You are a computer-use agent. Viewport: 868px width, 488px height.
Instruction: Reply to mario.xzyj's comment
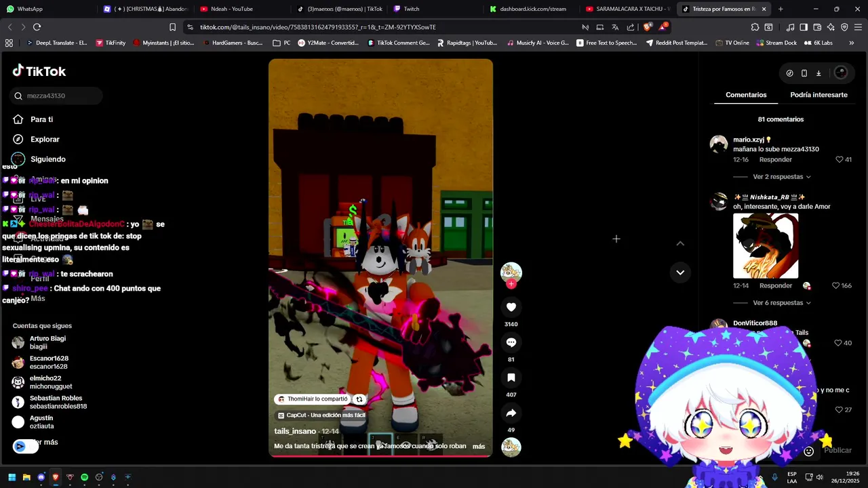pos(776,159)
